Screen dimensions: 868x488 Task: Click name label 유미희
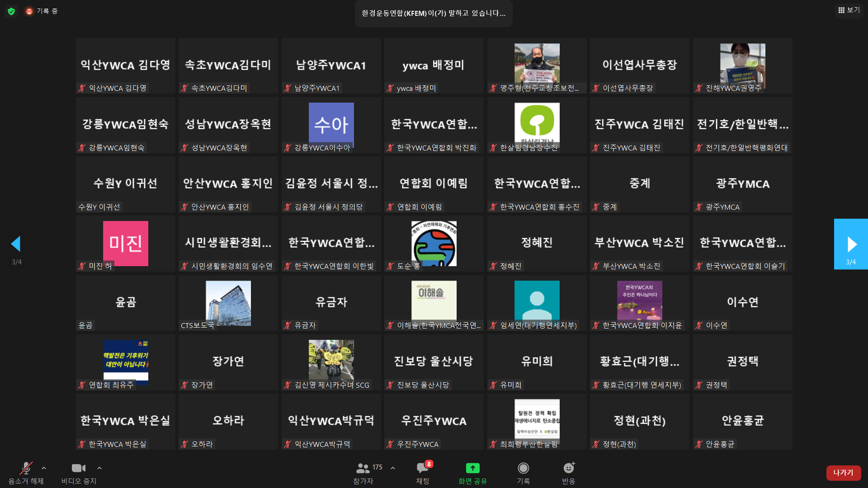coord(511,385)
